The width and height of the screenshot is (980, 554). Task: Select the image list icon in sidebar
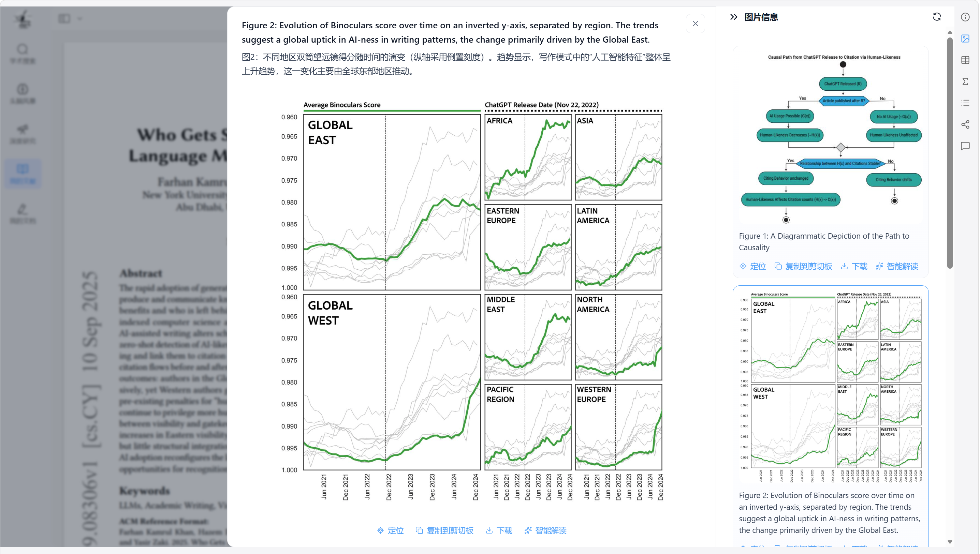[965, 39]
